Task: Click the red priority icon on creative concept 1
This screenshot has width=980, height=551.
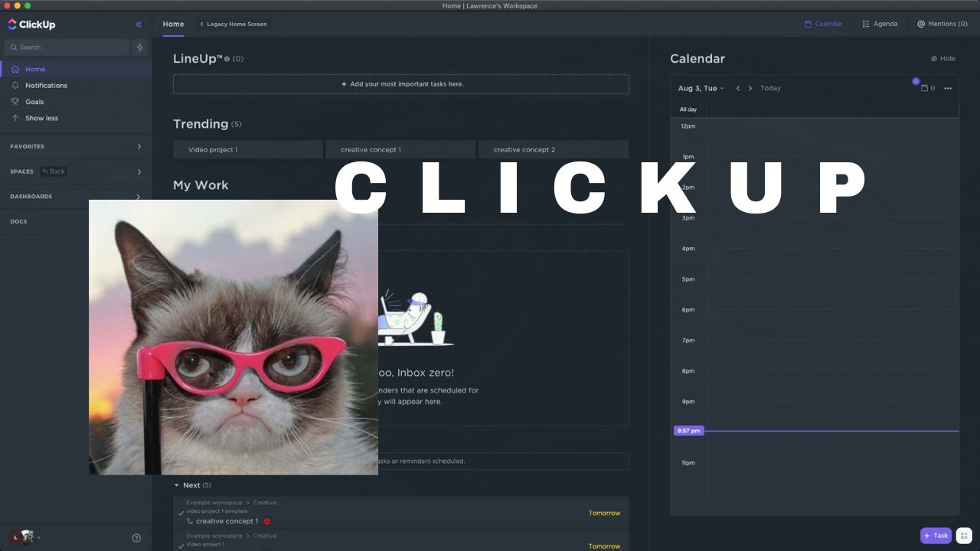Action: pyautogui.click(x=267, y=521)
